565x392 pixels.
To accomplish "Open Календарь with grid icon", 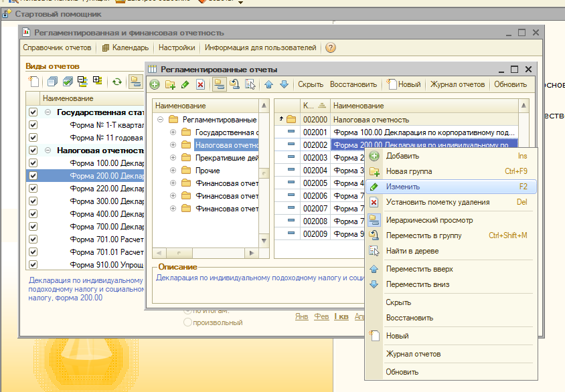I will tap(125, 47).
